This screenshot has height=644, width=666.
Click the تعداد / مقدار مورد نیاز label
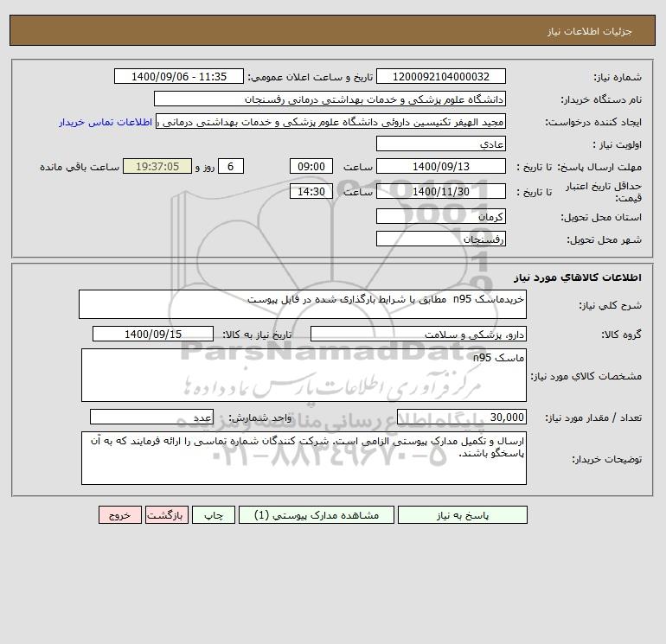(x=593, y=418)
